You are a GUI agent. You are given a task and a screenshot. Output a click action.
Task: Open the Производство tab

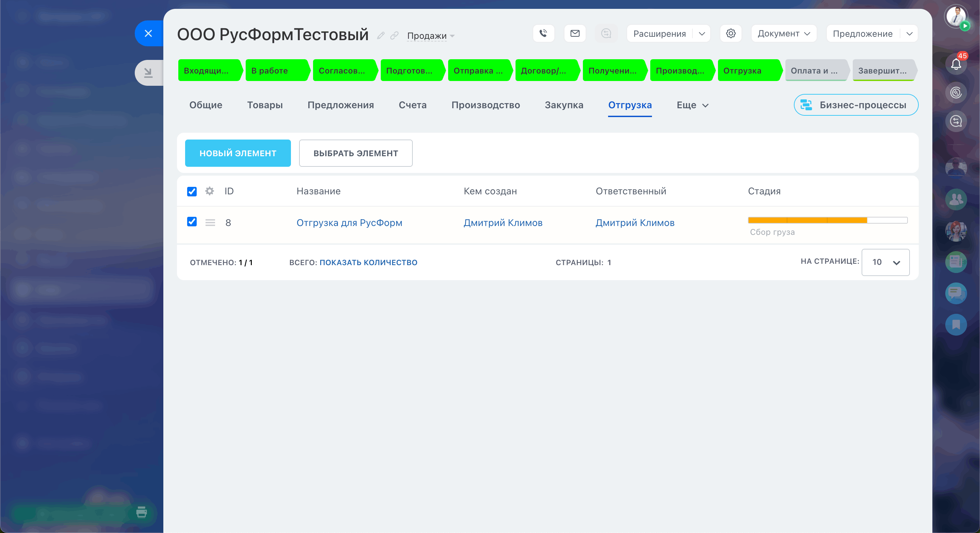(x=486, y=105)
